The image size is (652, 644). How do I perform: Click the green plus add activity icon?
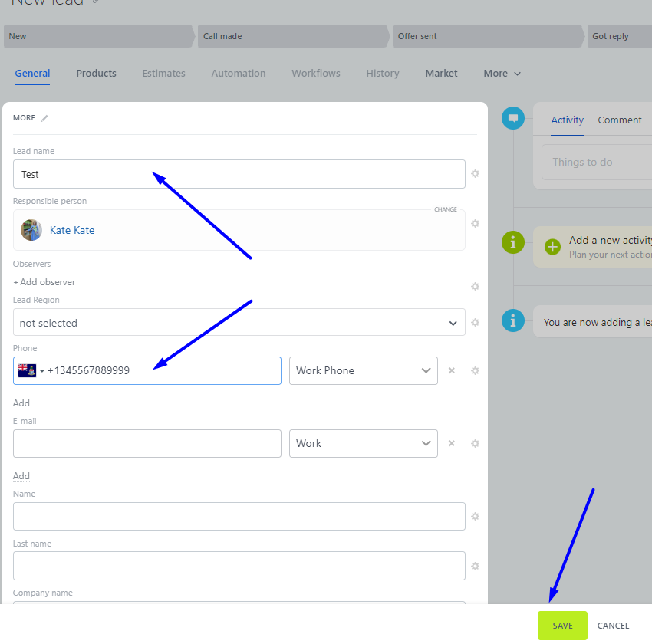(552, 247)
